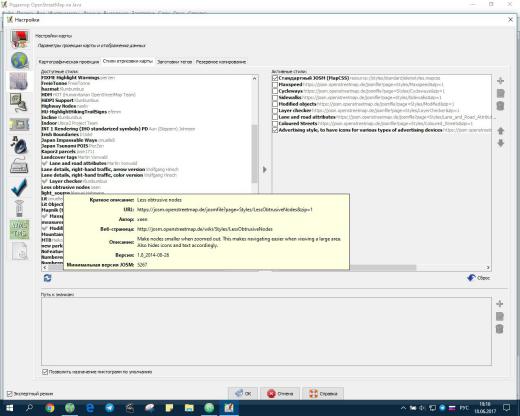Viewport: 520px width, 416px height.
Task: Open the globe Connection settings icon
Action: (19, 61)
